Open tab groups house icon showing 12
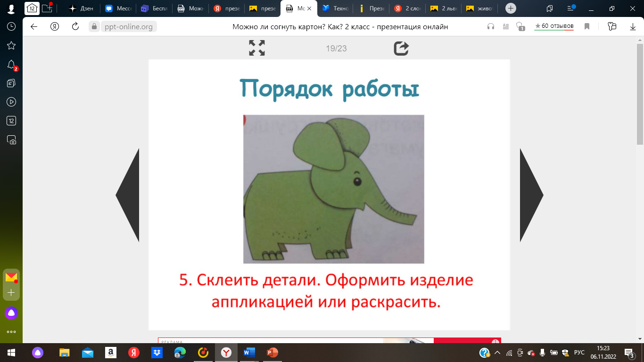The width and height of the screenshot is (644, 362). coord(32,8)
